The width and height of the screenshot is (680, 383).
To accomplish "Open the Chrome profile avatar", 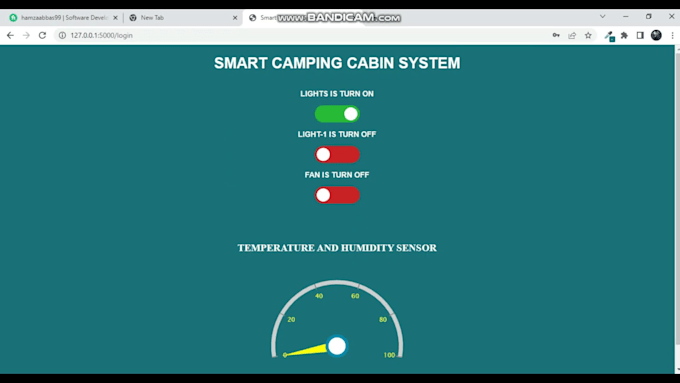I will point(656,35).
